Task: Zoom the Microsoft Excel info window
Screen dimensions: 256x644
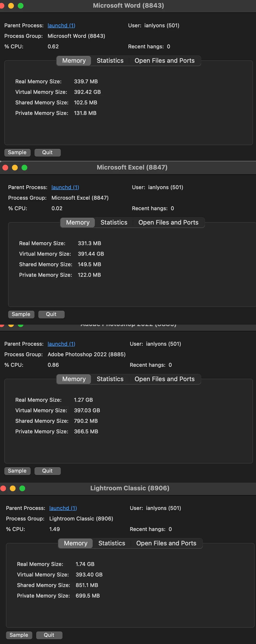Action: tap(24, 168)
